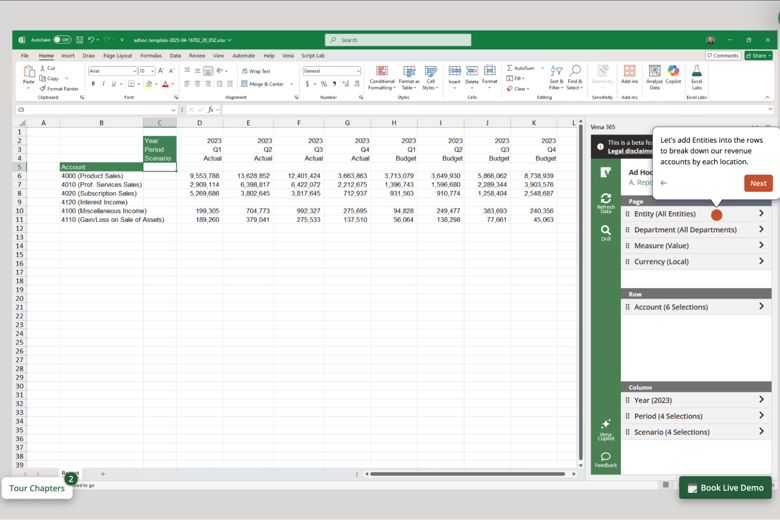Click the Save icon in title bar

click(80, 40)
